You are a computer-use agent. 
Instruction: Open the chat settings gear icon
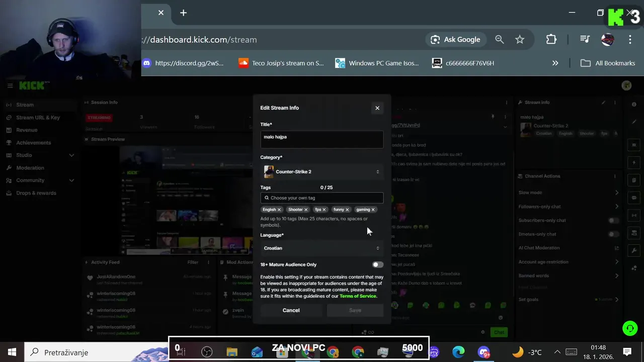pyautogui.click(x=483, y=332)
